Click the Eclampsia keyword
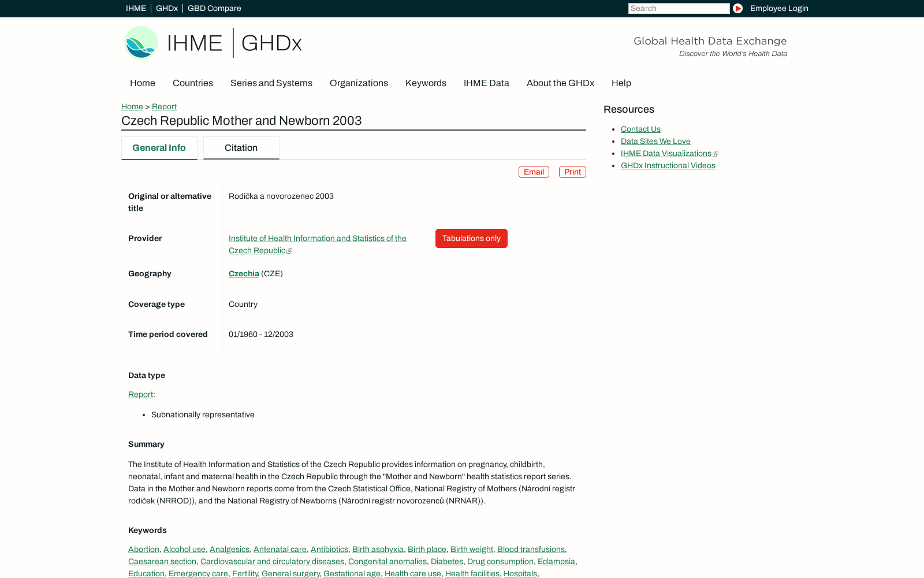 pos(556,562)
